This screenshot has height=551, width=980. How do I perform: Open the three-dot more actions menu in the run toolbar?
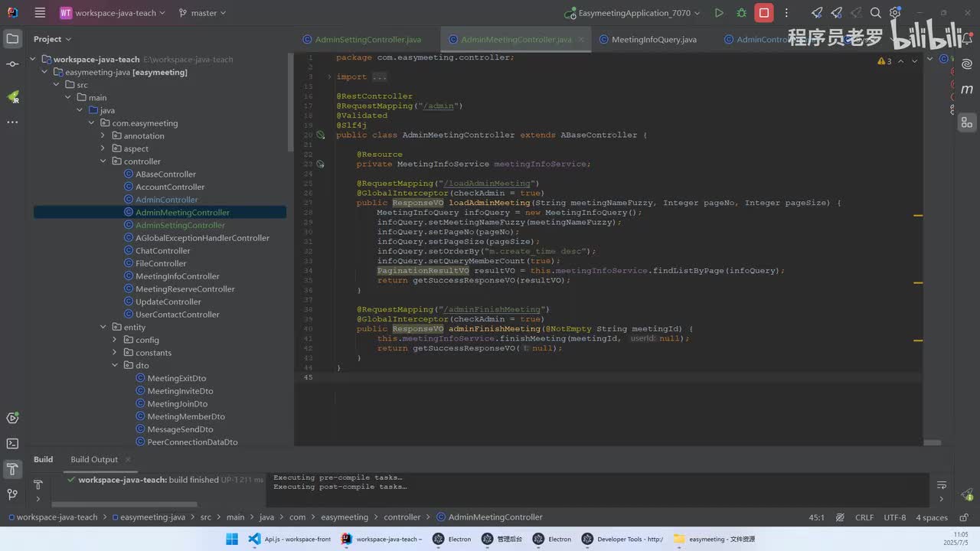pyautogui.click(x=786, y=13)
